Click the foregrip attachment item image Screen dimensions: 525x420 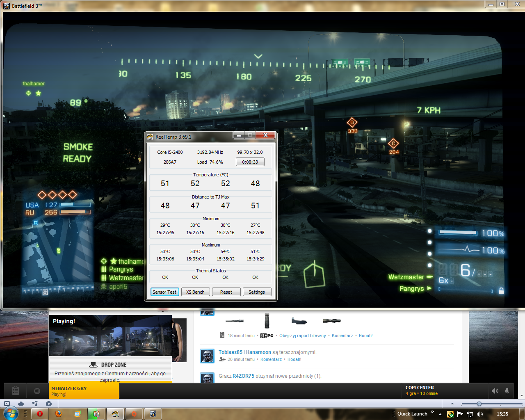pos(267,321)
